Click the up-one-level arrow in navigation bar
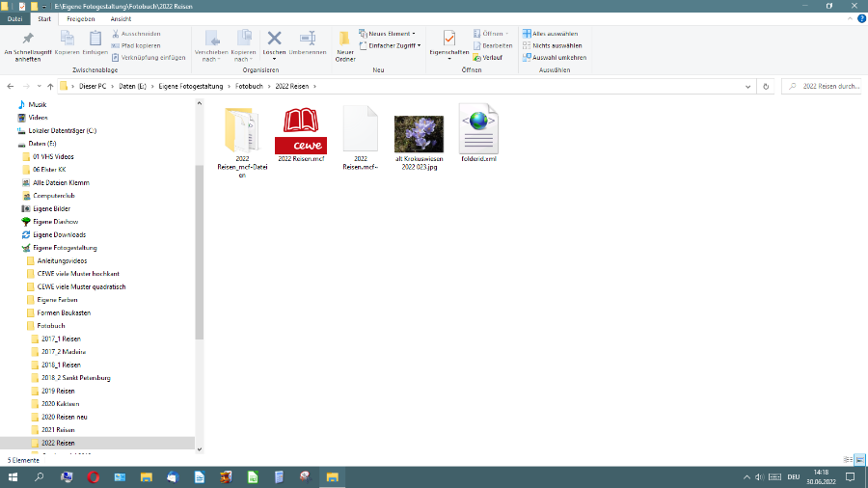This screenshot has height=488, width=868. click(x=49, y=86)
